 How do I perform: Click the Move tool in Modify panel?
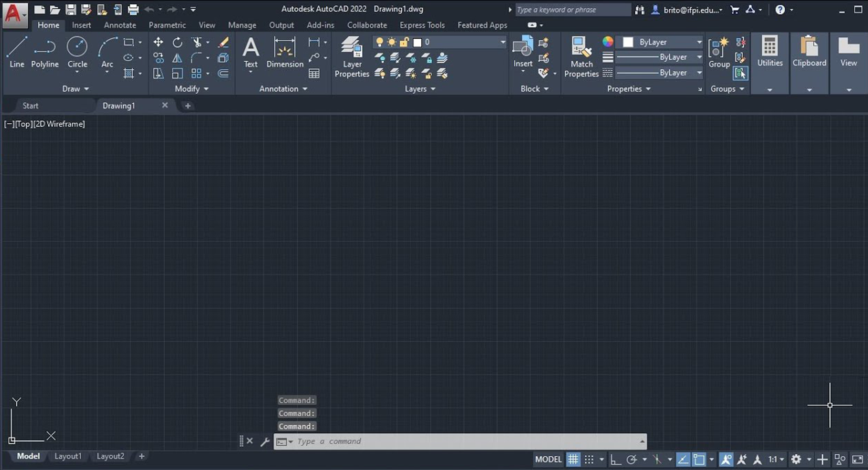pos(158,42)
